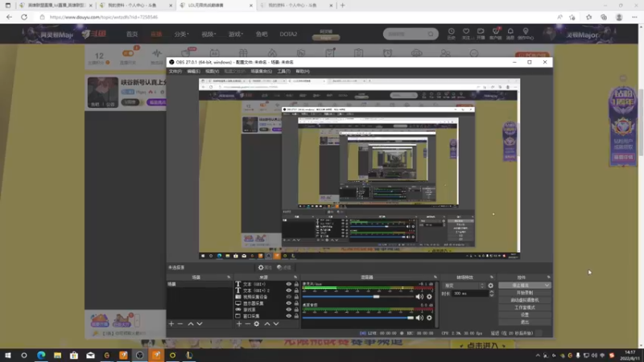Move scene up in the Scenes panel

191,324
